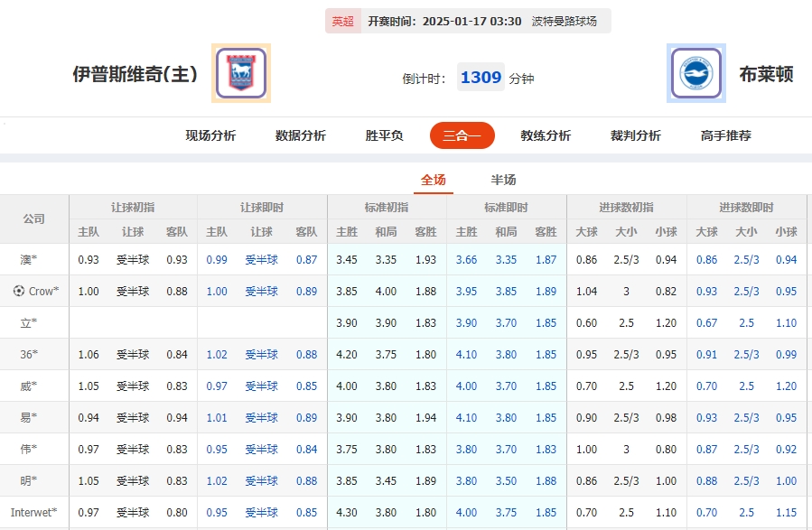Open the 三合一 tab
Viewport: 812px width, 530px height.
click(x=462, y=134)
